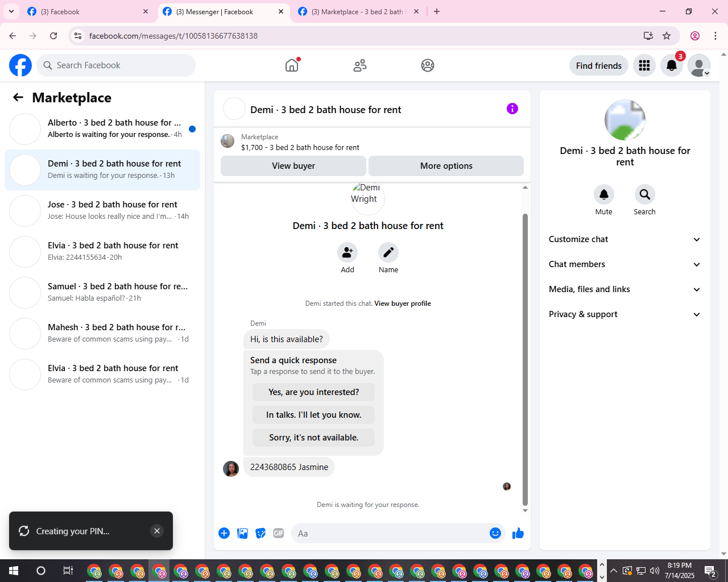
Task: View site information icon in address bar
Action: coord(78,36)
